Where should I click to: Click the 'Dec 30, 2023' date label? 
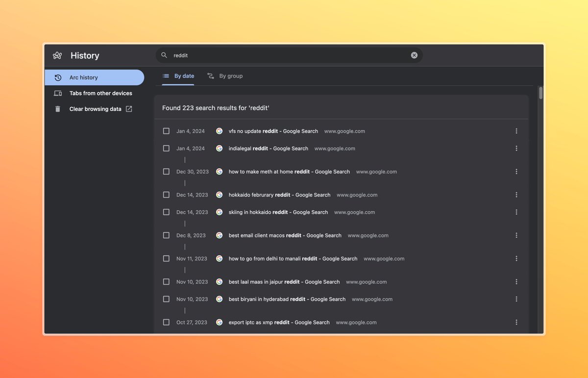(193, 172)
